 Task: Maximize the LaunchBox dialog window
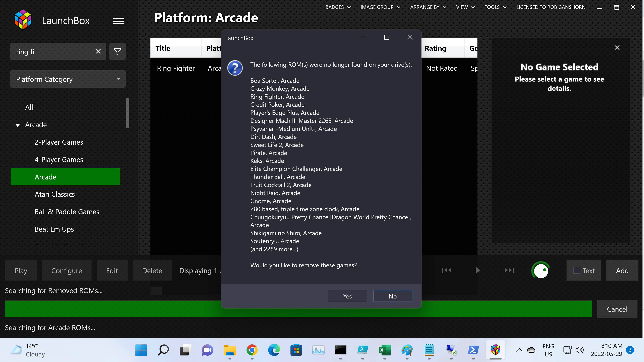(387, 37)
